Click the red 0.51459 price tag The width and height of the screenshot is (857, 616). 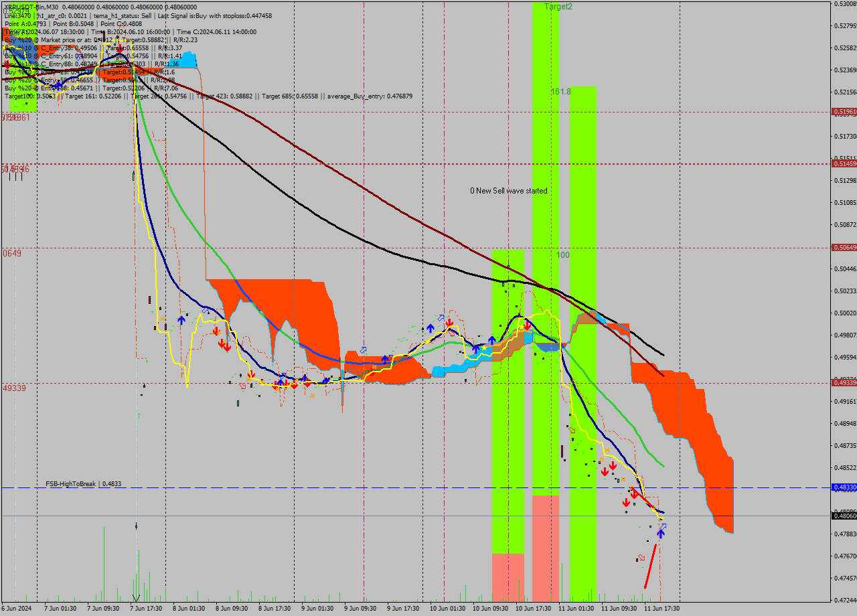click(844, 163)
